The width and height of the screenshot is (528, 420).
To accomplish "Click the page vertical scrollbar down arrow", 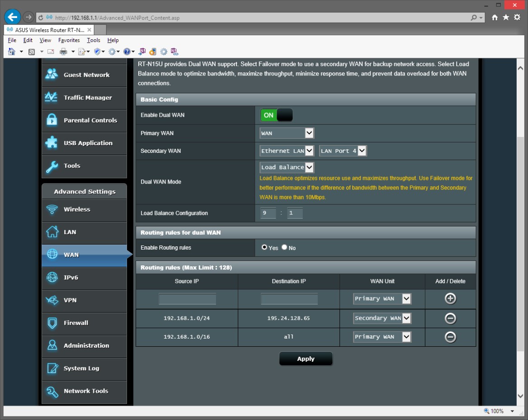I will [520, 396].
